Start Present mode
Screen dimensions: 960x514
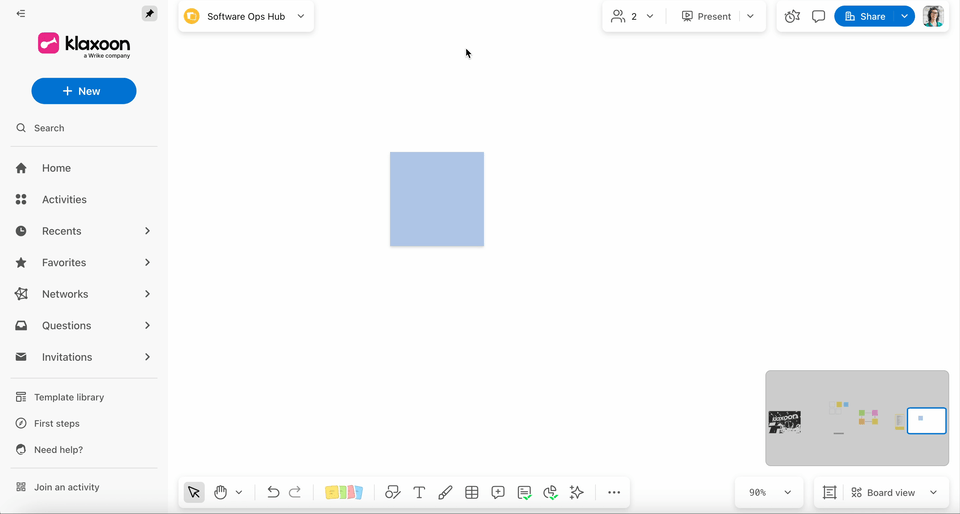(707, 17)
